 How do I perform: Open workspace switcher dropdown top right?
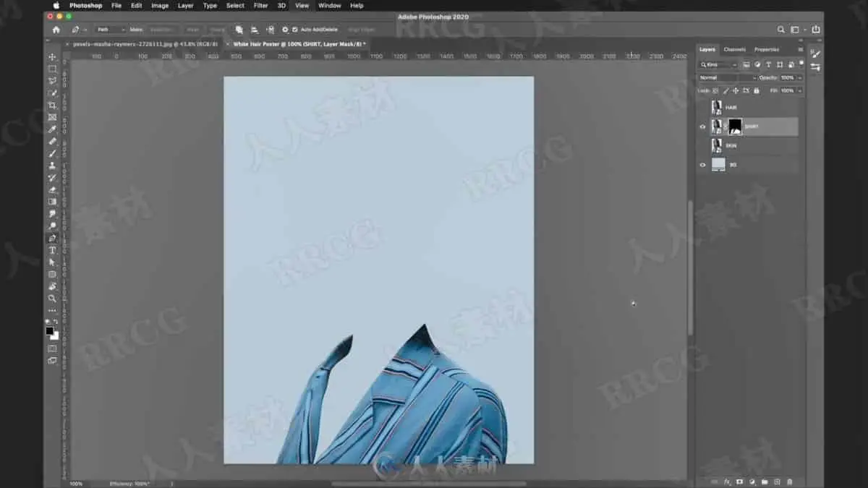coord(796,30)
